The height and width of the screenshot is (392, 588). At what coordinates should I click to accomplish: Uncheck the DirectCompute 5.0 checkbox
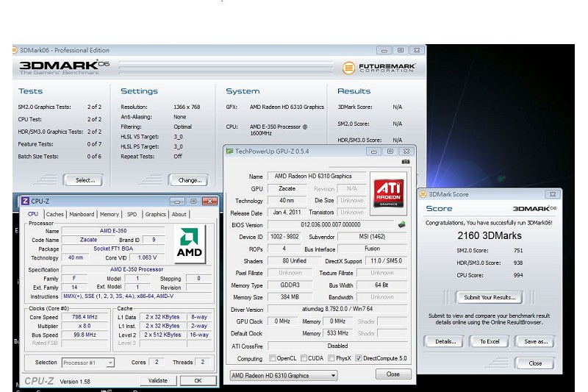(359, 358)
